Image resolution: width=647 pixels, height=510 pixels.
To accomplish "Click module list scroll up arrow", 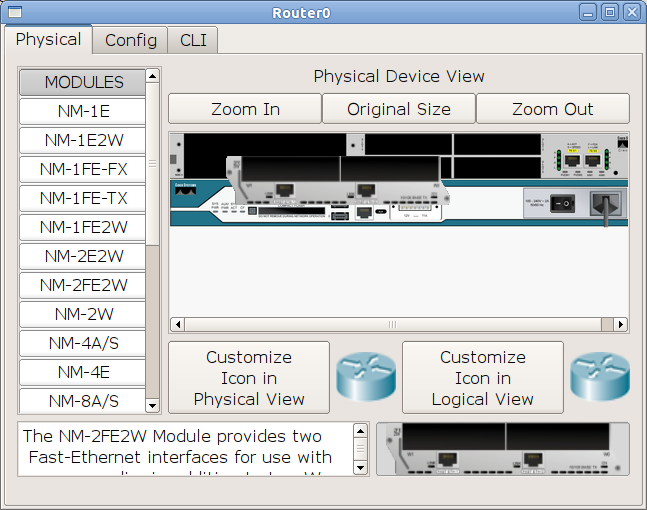I will click(153, 76).
